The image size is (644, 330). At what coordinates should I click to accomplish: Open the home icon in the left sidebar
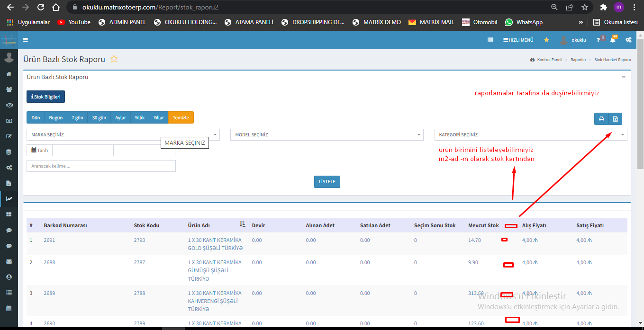(x=9, y=74)
